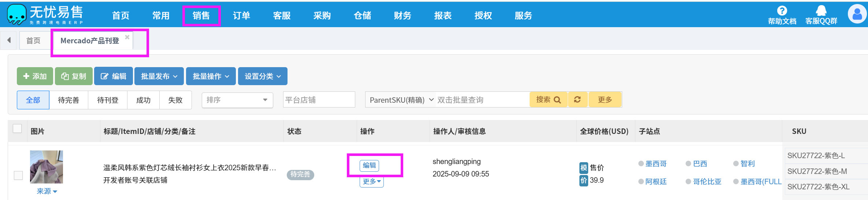This screenshot has height=200, width=868.
Task: Open the 排序 sort dropdown
Action: (237, 100)
